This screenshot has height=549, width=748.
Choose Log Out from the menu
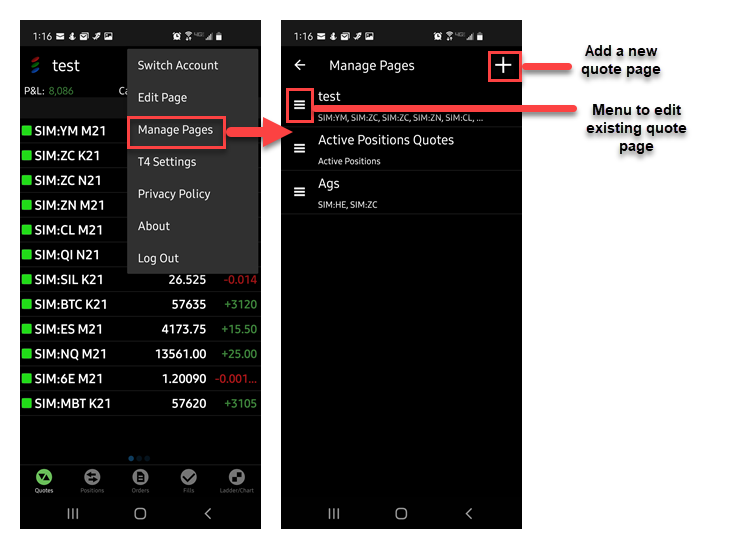(x=158, y=258)
